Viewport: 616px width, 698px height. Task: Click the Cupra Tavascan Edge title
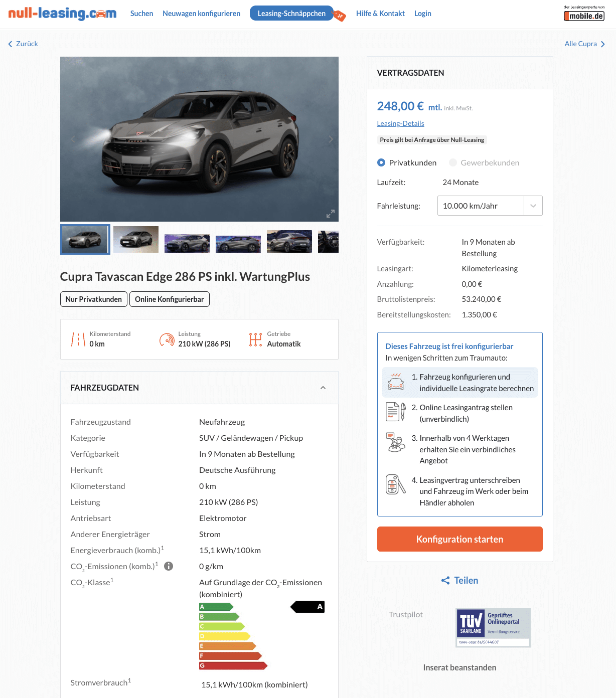[185, 276]
